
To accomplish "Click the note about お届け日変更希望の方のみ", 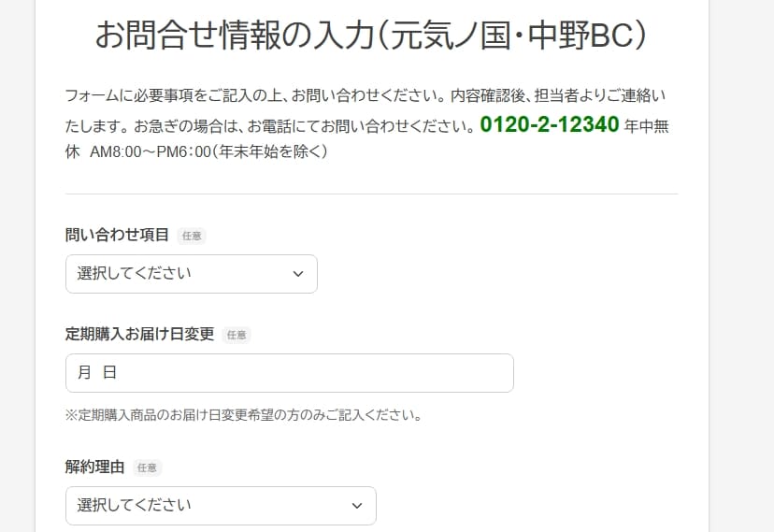I will (x=244, y=415).
